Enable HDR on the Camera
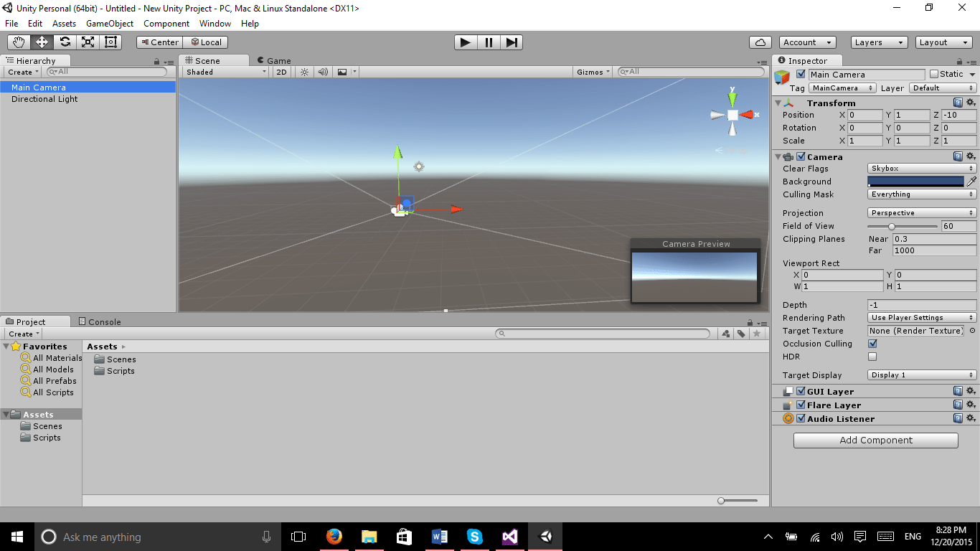The height and width of the screenshot is (551, 980). point(872,357)
